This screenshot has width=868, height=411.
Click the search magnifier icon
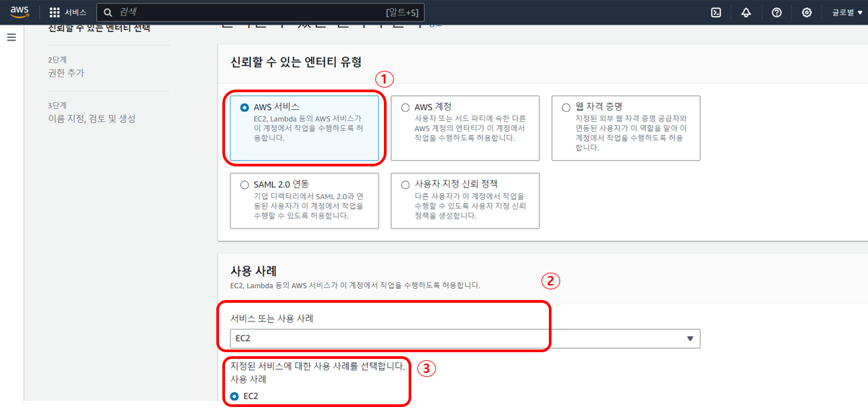pos(108,13)
